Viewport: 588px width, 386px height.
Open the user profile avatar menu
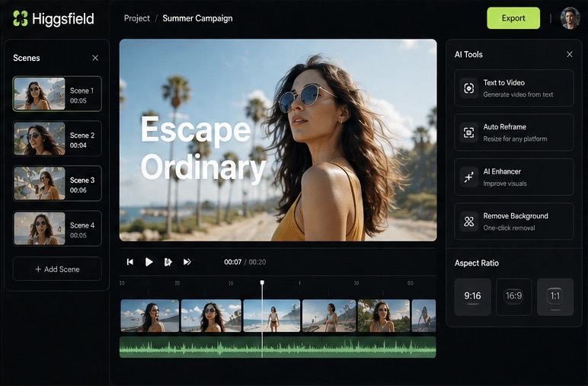pyautogui.click(x=570, y=18)
